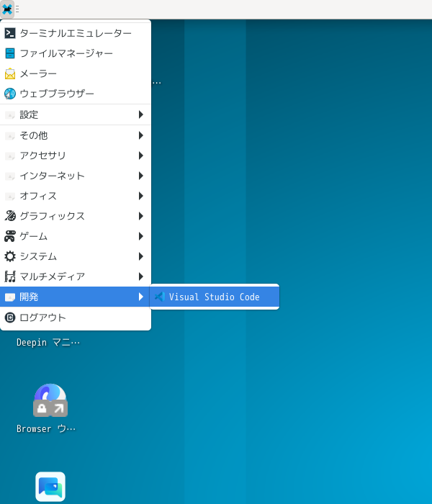This screenshot has width=432, height=504.
Task: Click the graphics palette icon
Action: tap(10, 216)
